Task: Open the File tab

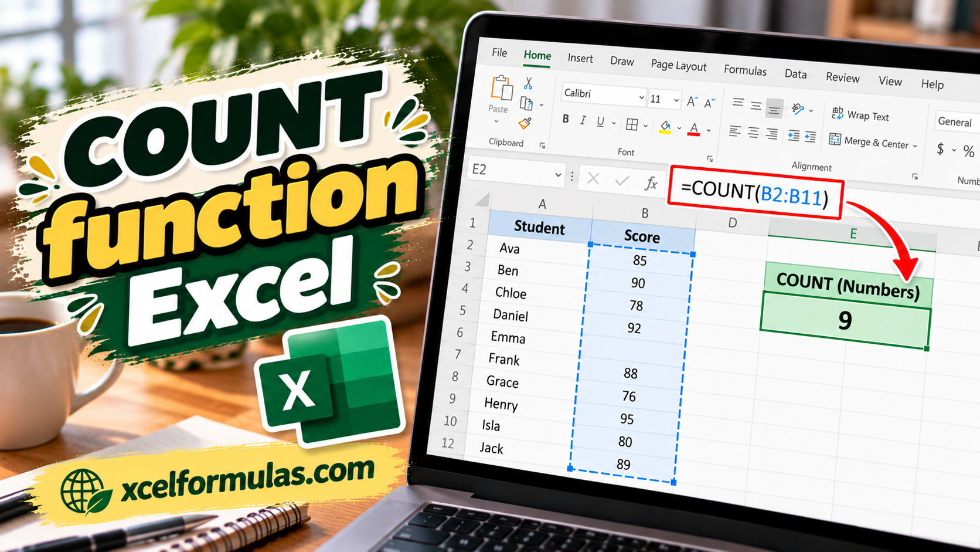Action: click(x=499, y=53)
